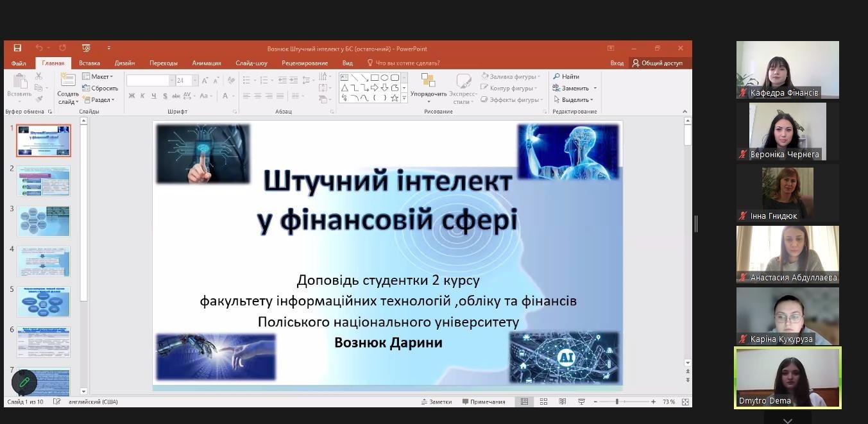
Task: Click the zoom slider in status bar
Action: pyautogui.click(x=617, y=402)
